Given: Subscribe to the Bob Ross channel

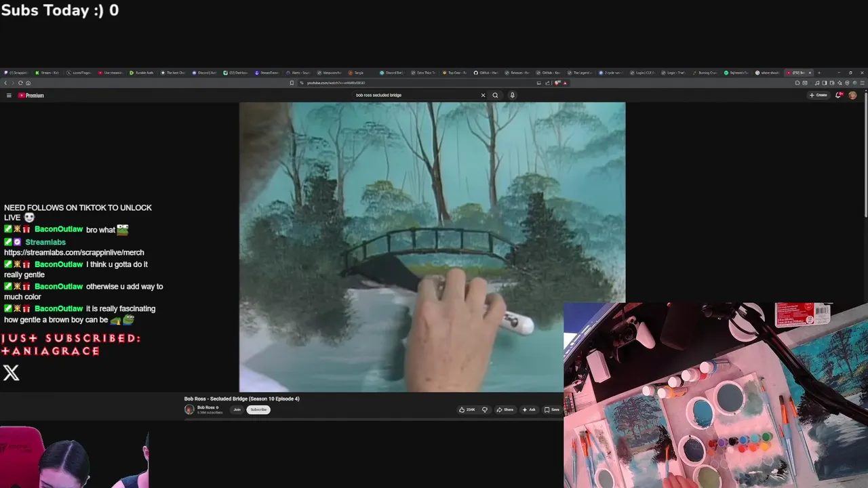Looking at the screenshot, I should pos(258,409).
